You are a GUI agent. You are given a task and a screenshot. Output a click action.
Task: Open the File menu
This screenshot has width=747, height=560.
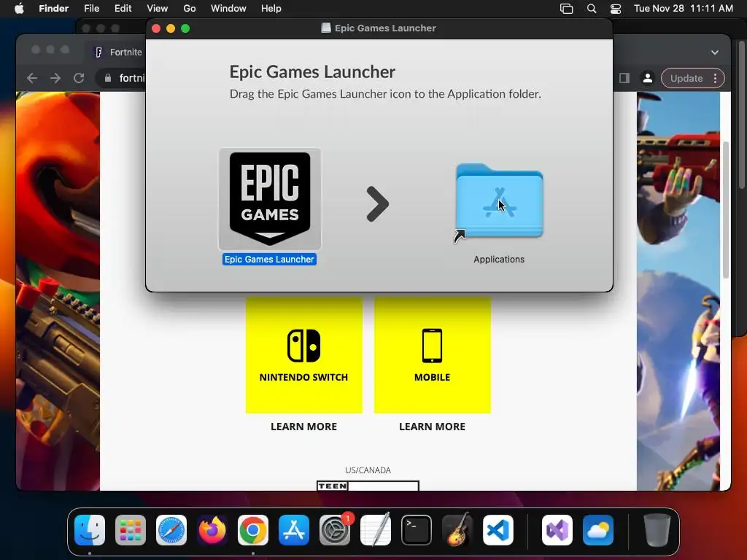(x=91, y=9)
